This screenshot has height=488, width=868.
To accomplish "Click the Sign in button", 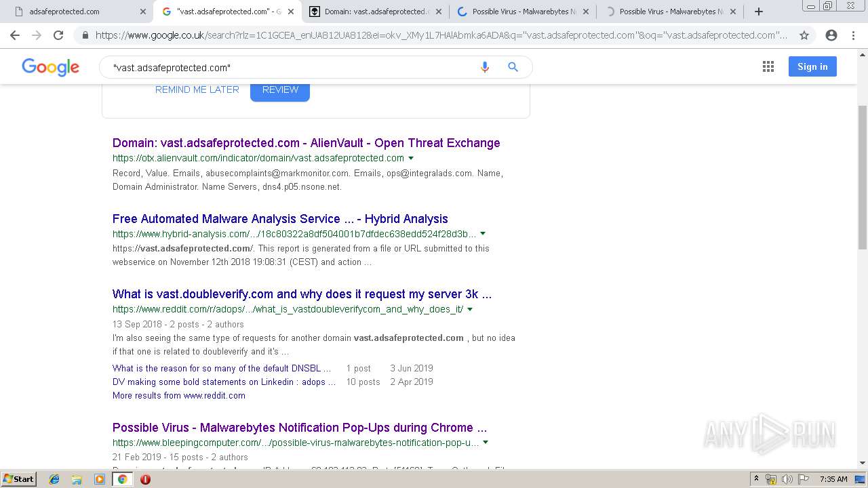I will (x=812, y=66).
